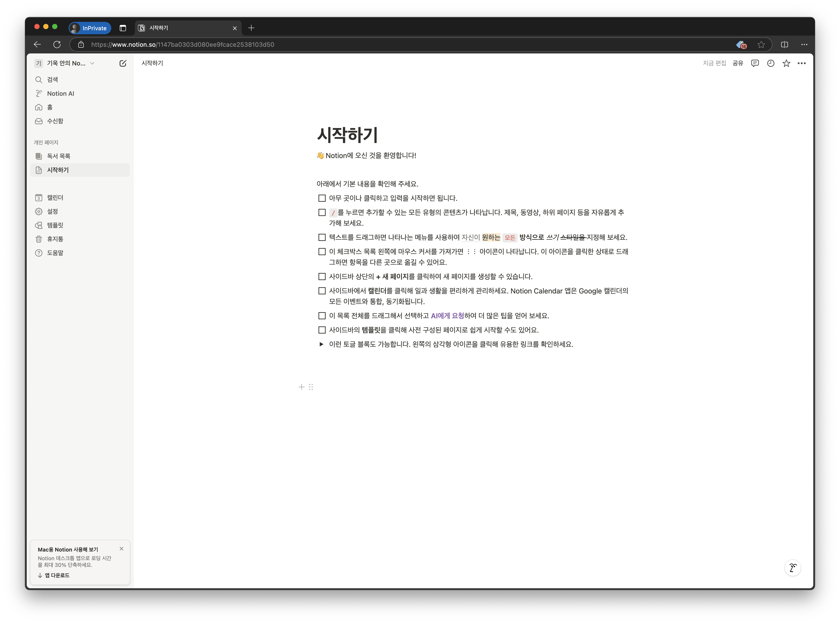Open the page more options menu
Image resolution: width=840 pixels, height=623 pixels.
click(801, 63)
